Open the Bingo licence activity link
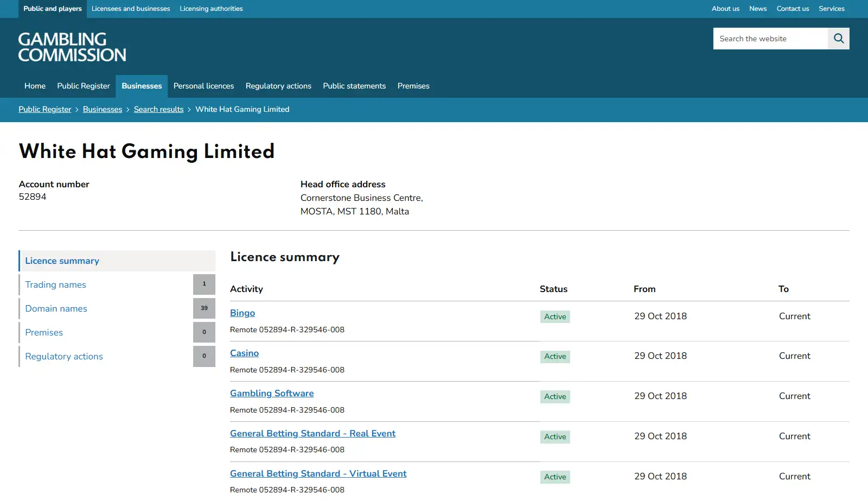This screenshot has width=868, height=500. [x=242, y=313]
